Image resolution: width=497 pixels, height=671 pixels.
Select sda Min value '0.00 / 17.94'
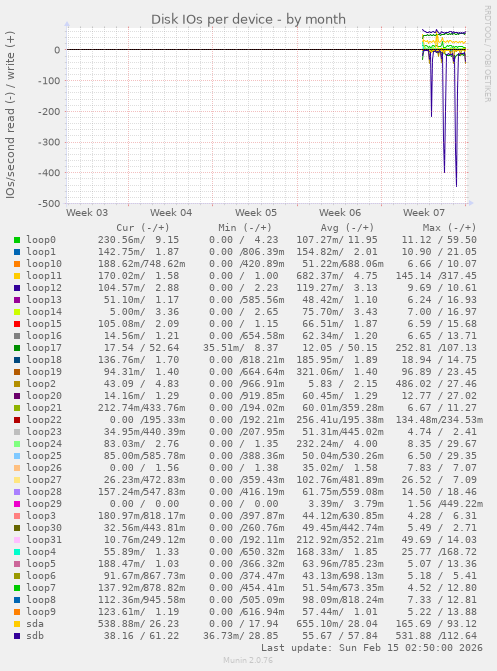click(x=244, y=623)
